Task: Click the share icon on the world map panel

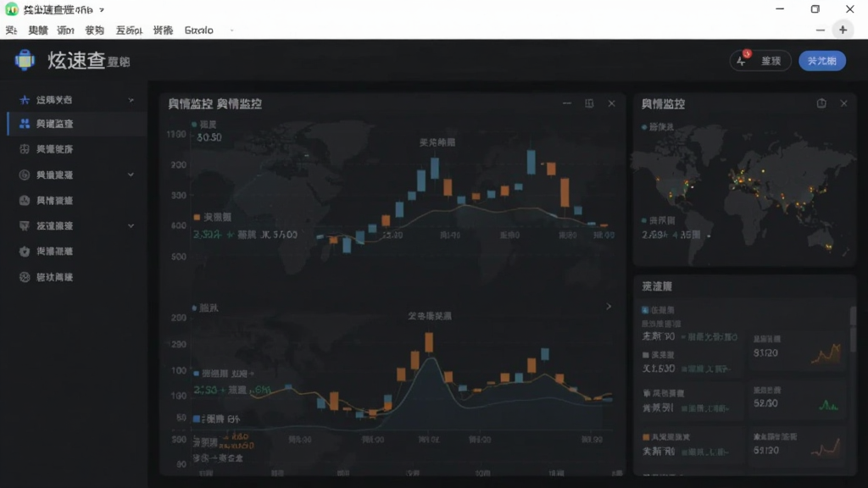Action: click(x=821, y=103)
